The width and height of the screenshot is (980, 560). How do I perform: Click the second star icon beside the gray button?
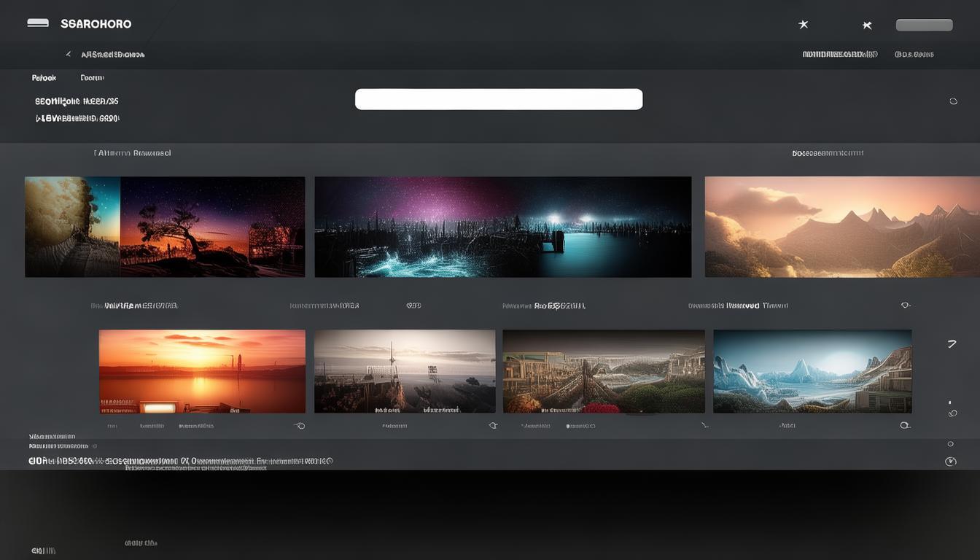(867, 26)
